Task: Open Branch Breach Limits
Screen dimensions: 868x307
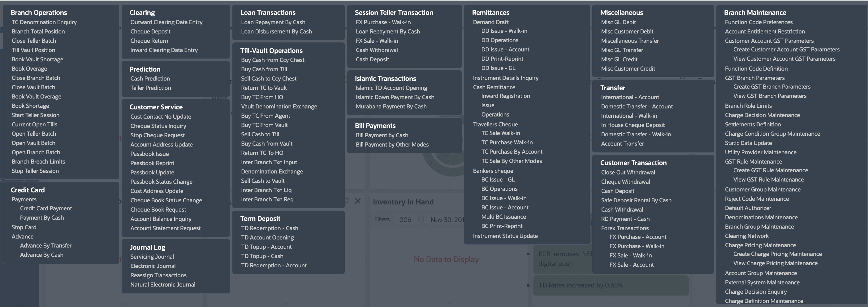Action: pos(38,162)
